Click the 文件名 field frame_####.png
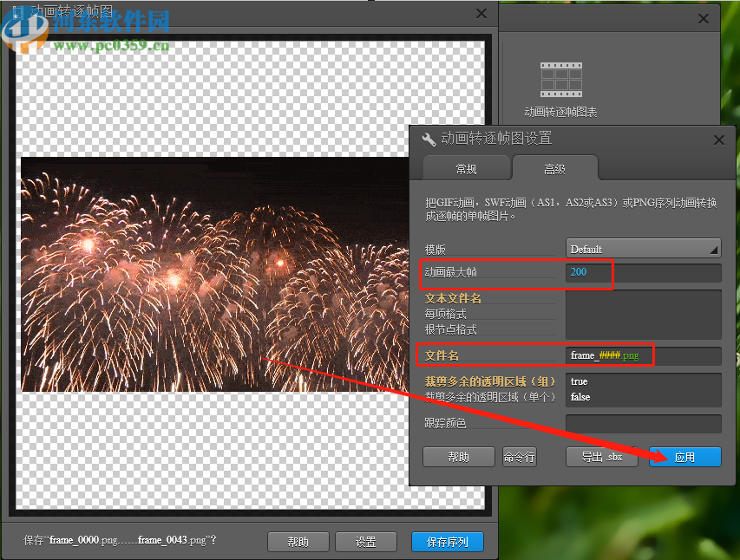Image resolution: width=740 pixels, height=560 pixels. [x=643, y=355]
